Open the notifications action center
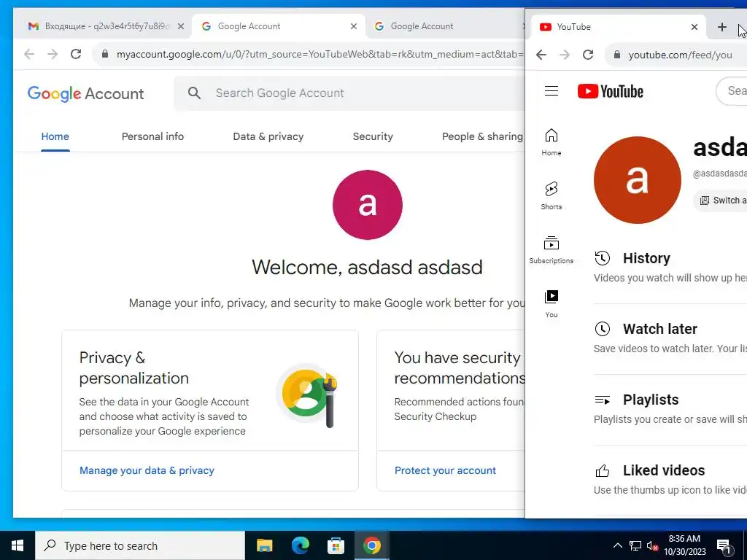The image size is (747, 560). (x=724, y=545)
